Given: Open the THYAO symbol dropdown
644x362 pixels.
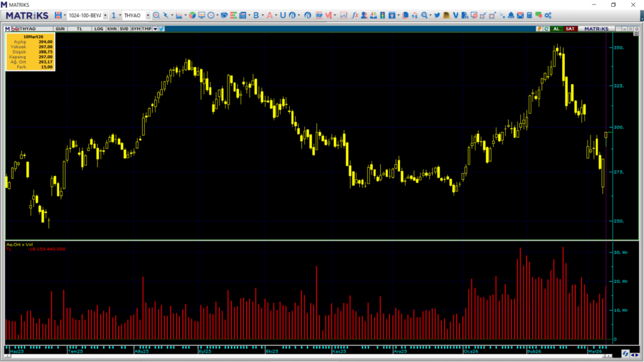Looking at the screenshot, I should coord(148,15).
